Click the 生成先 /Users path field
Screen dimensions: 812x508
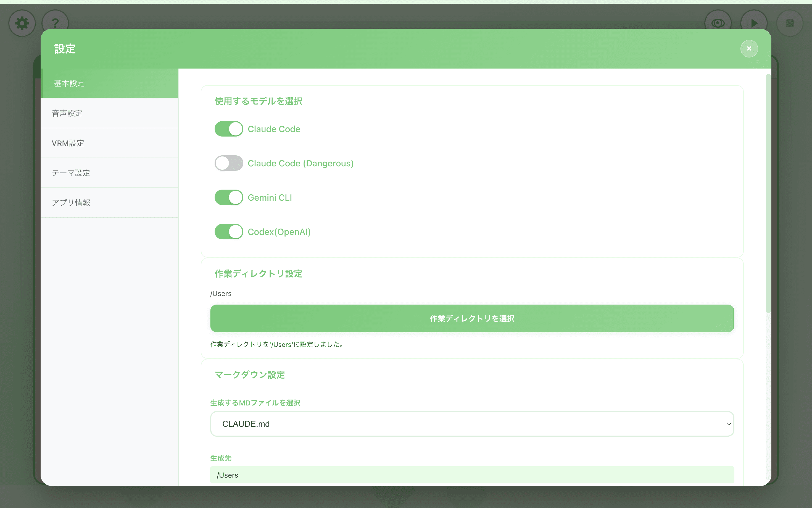click(472, 475)
